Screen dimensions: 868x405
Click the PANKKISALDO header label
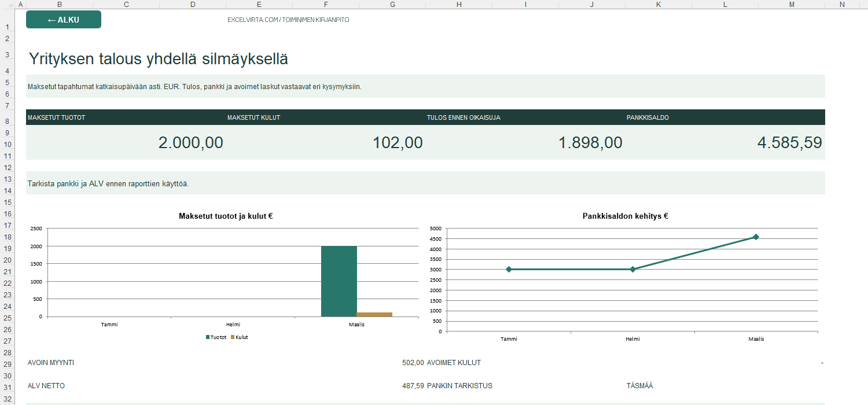click(648, 117)
